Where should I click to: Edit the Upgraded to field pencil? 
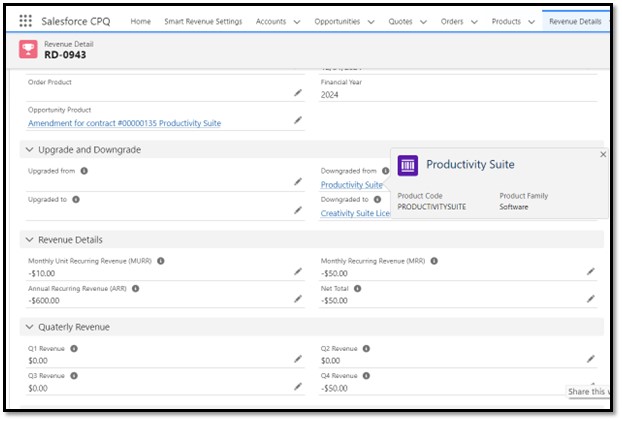(298, 210)
